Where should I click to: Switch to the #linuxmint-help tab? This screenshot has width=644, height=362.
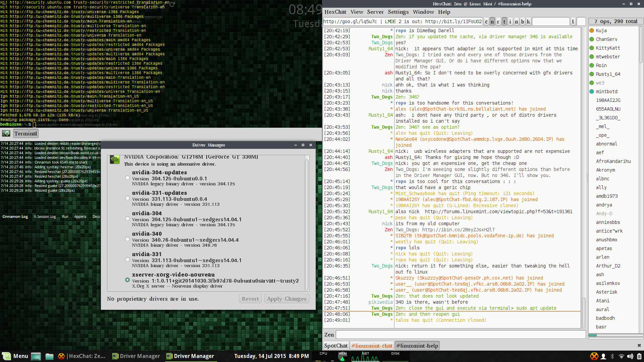(417, 346)
